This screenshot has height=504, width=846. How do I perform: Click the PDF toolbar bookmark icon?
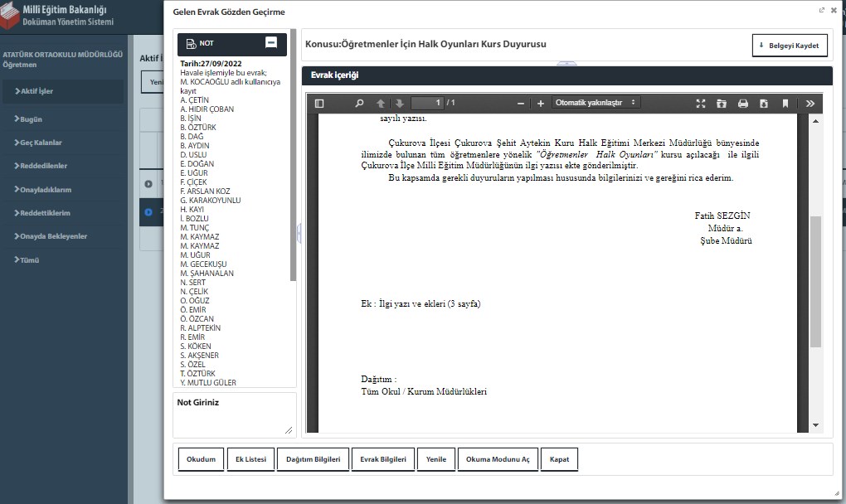point(785,104)
